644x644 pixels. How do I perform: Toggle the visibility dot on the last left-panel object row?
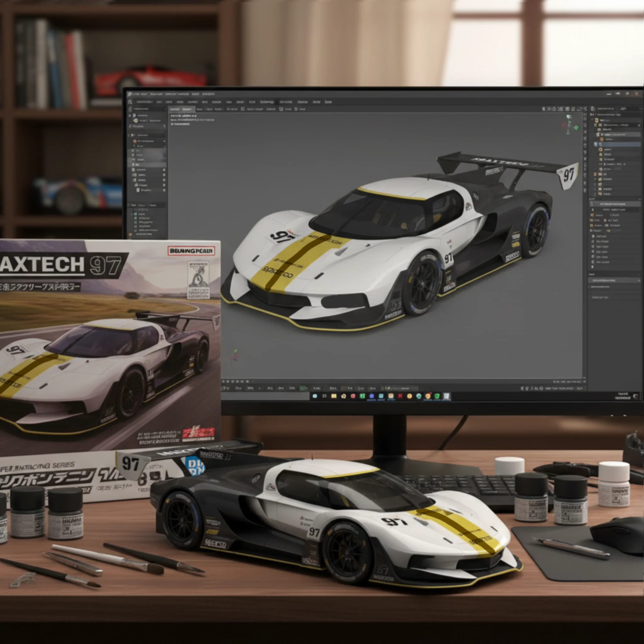[x=164, y=190]
